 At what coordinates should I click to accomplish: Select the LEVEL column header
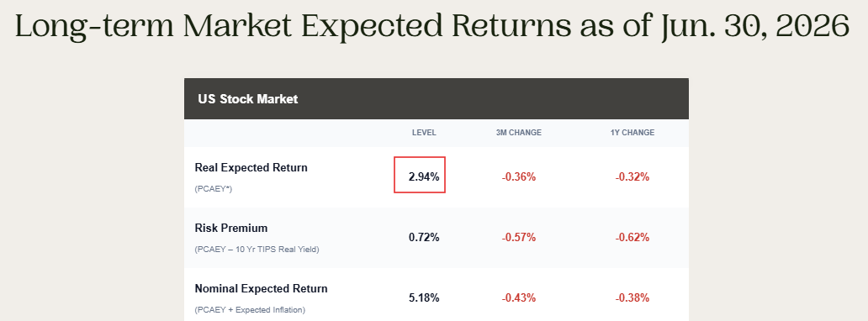(x=424, y=133)
